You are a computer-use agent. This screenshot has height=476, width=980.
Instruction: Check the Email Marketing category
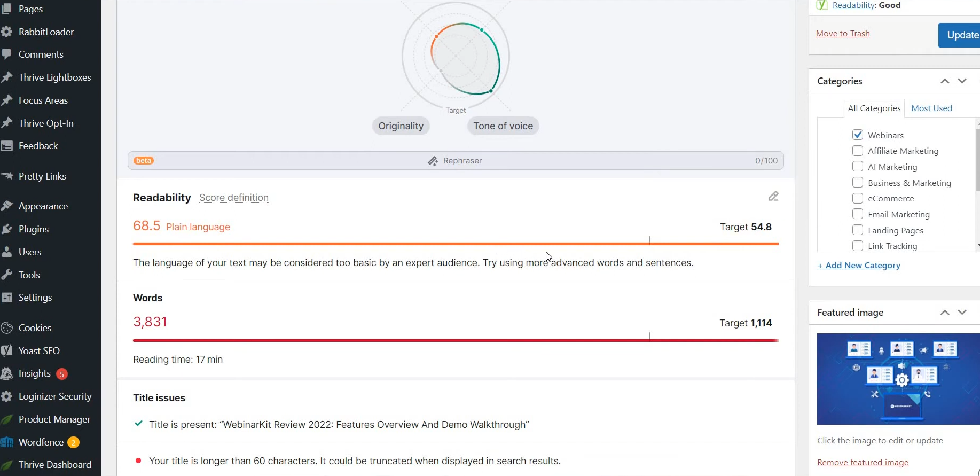point(858,214)
